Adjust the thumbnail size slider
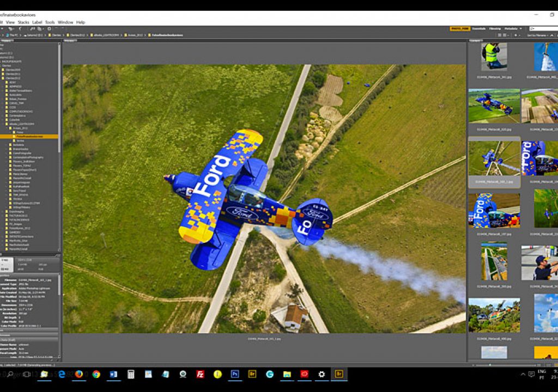 point(490,365)
